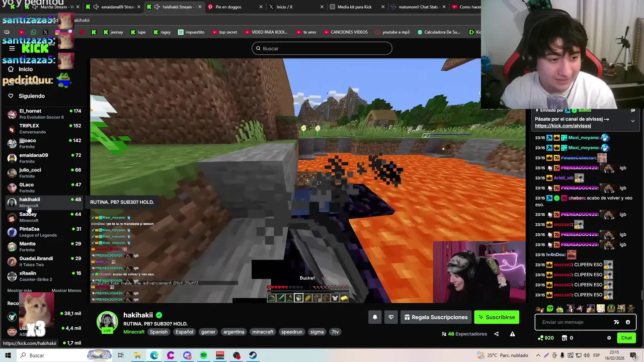This screenshot has height=362, width=644.
Task: Open Windows notification center icon
Action: [633, 355]
